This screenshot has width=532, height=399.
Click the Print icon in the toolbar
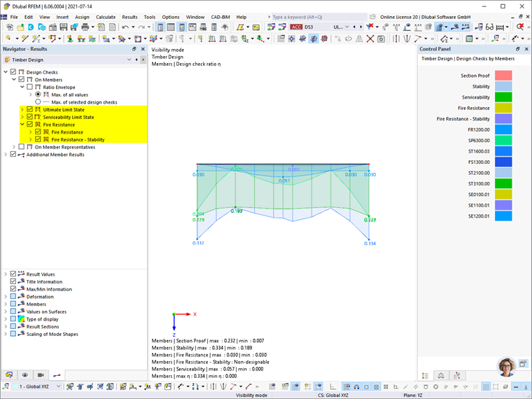(85, 27)
